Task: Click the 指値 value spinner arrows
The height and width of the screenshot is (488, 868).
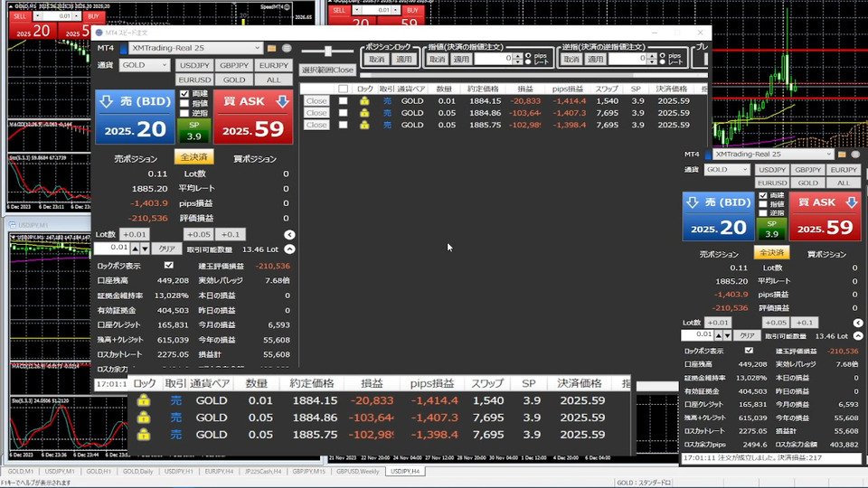Action: [x=517, y=59]
